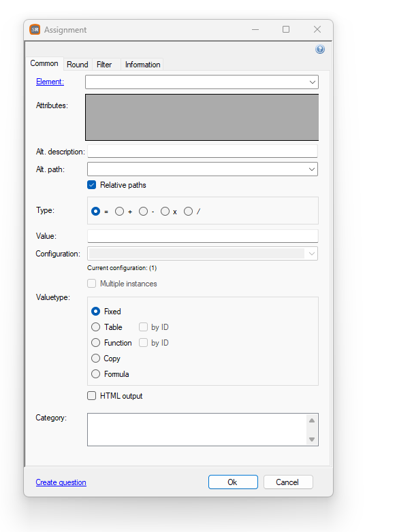This screenshot has height=532, width=397.
Task: Minimize the Assignment dialog
Action: (255, 29)
